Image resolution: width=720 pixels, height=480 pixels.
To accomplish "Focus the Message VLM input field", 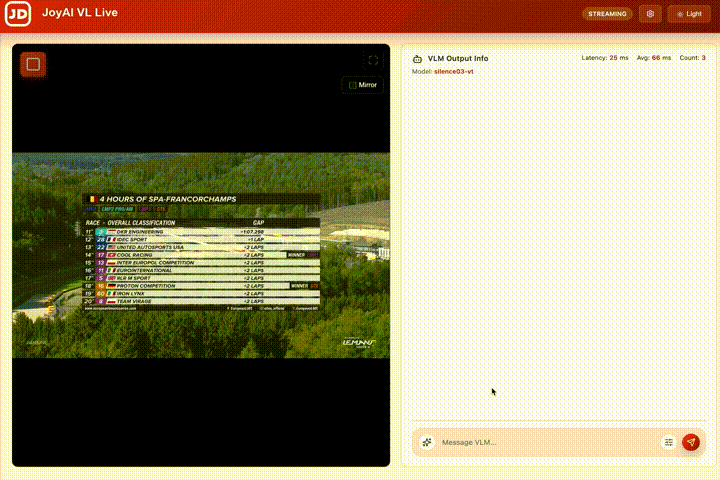I will [x=547, y=442].
